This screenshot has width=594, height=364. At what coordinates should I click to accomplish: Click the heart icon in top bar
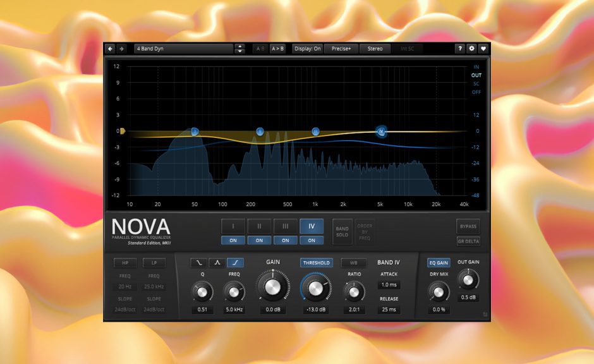(483, 49)
